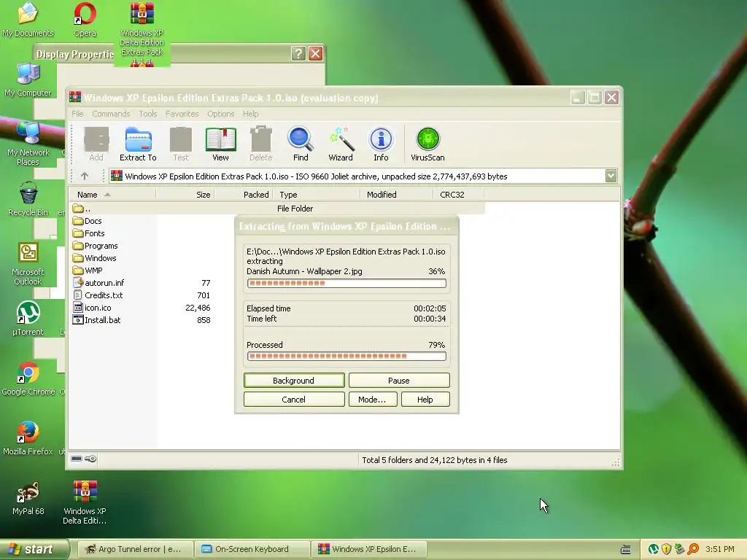747x560 pixels.
Task: Select the Windows XP Delta Edition archive icon at the bottom
Action: (x=85, y=502)
